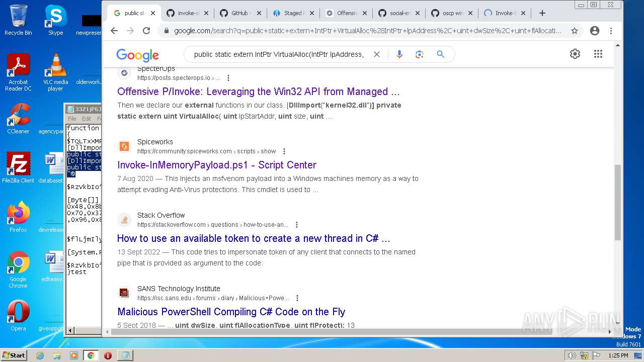
Task: View site information via the lock icon
Action: pyautogui.click(x=166, y=31)
